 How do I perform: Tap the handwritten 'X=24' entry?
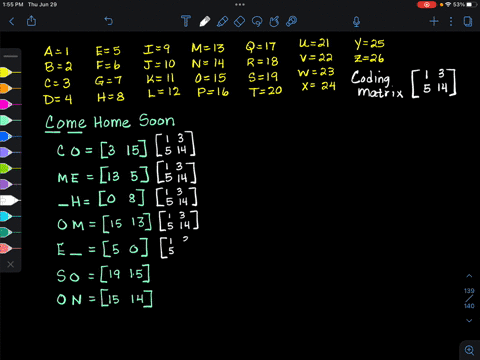click(x=318, y=86)
